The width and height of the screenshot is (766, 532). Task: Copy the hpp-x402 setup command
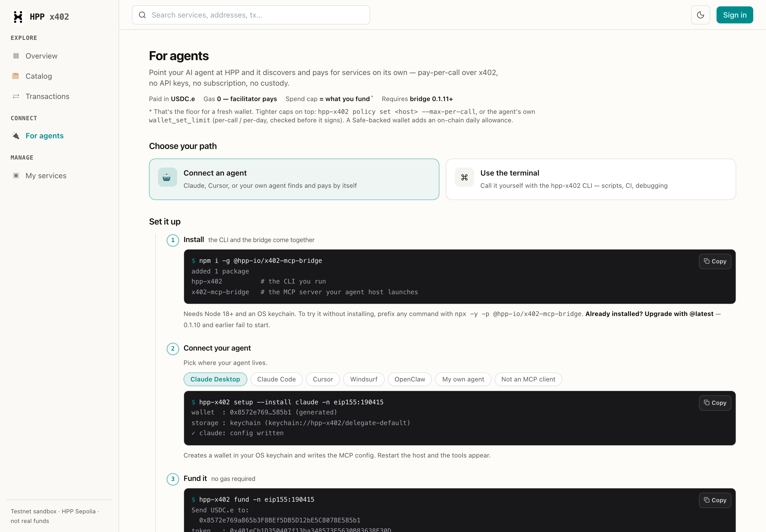click(715, 403)
